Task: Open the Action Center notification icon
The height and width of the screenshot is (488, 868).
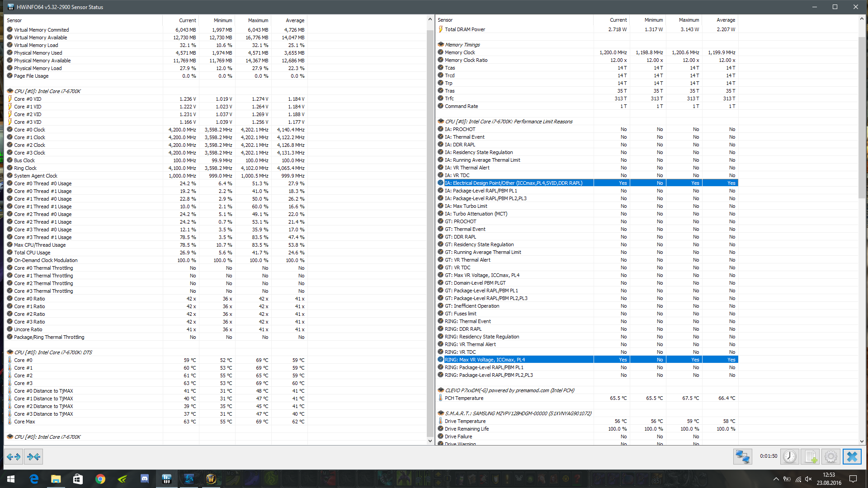Action: tap(853, 479)
